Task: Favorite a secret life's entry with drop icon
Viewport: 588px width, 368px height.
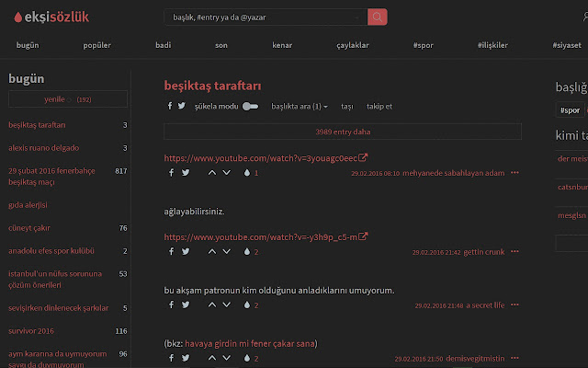Action: coord(247,305)
